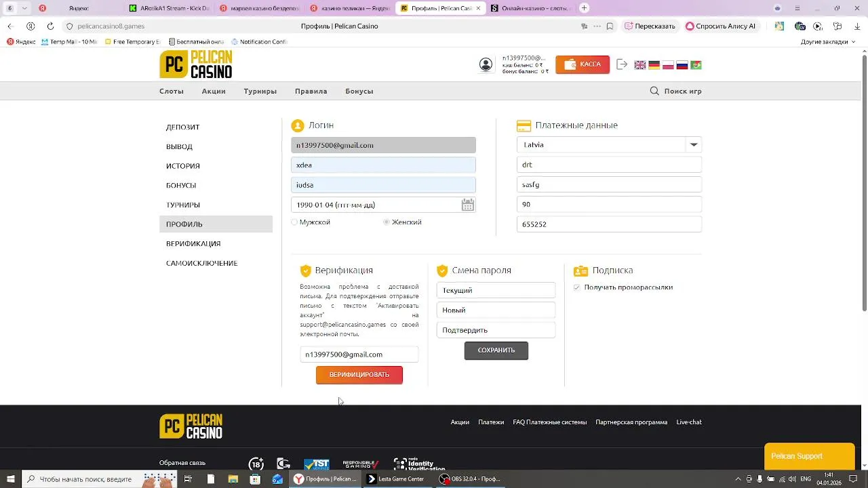This screenshot has width=868, height=488.
Task: Switch language via the Polish flag
Action: point(668,65)
